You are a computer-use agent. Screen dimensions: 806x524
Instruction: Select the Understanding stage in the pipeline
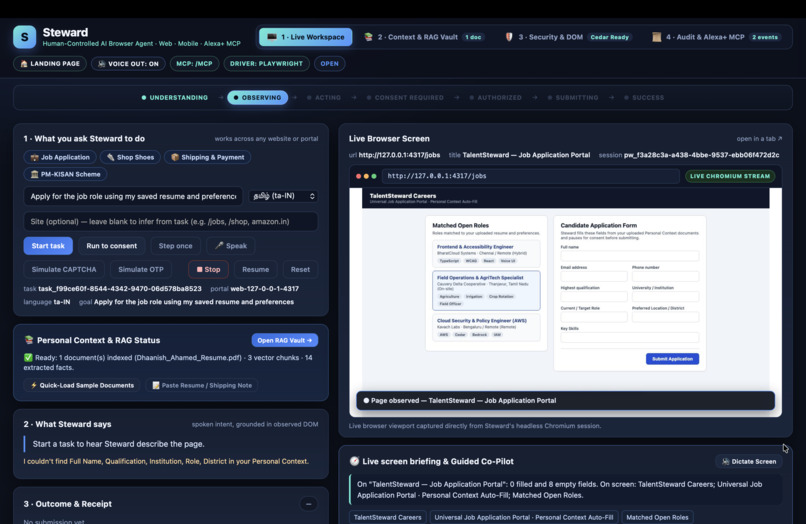click(x=175, y=98)
